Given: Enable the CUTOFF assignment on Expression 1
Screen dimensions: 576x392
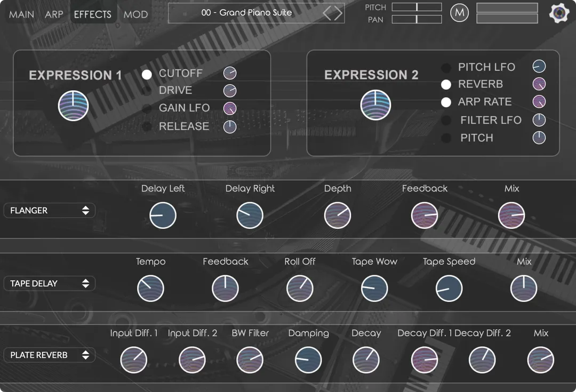Looking at the screenshot, I should [147, 75].
